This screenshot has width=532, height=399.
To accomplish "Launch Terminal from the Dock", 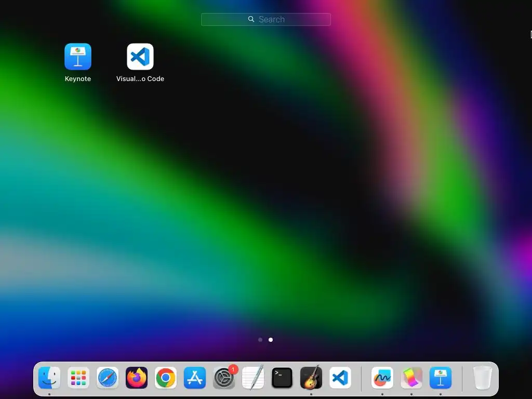I will (x=282, y=378).
